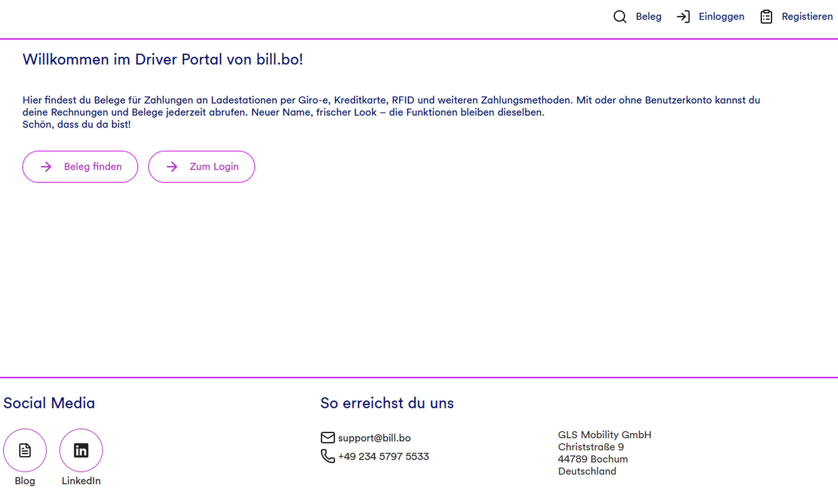Click the LinkedIn text label

pos(81,481)
